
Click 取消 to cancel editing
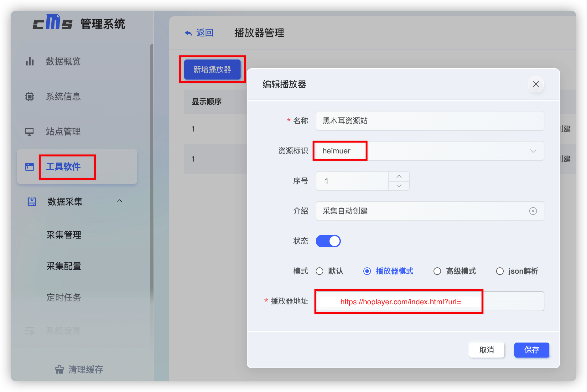click(x=486, y=350)
